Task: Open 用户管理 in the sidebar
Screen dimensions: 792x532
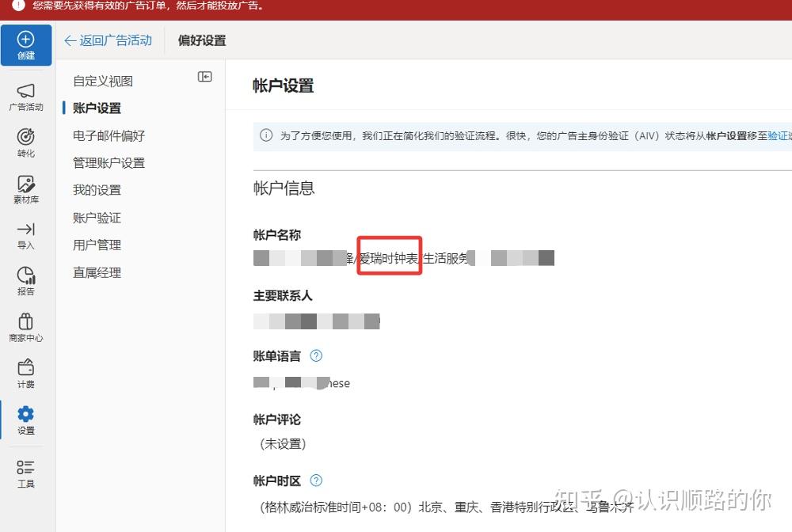Action: [97, 245]
